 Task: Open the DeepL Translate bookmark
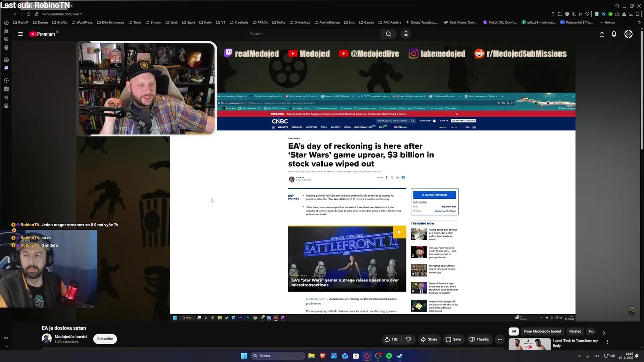(422, 22)
